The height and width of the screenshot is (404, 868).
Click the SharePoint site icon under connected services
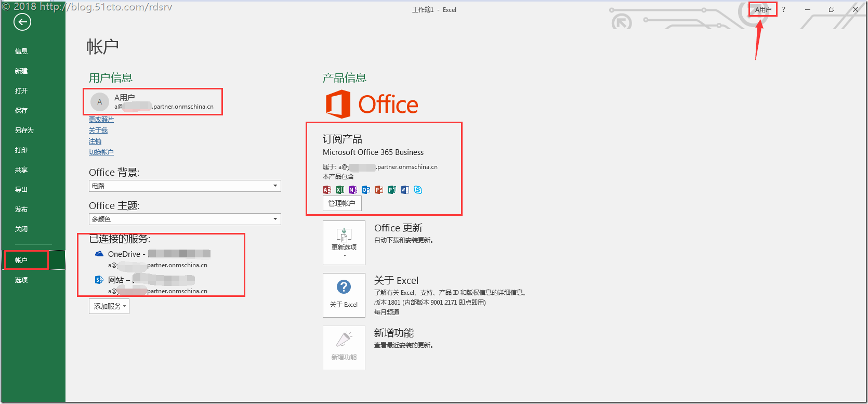click(99, 280)
